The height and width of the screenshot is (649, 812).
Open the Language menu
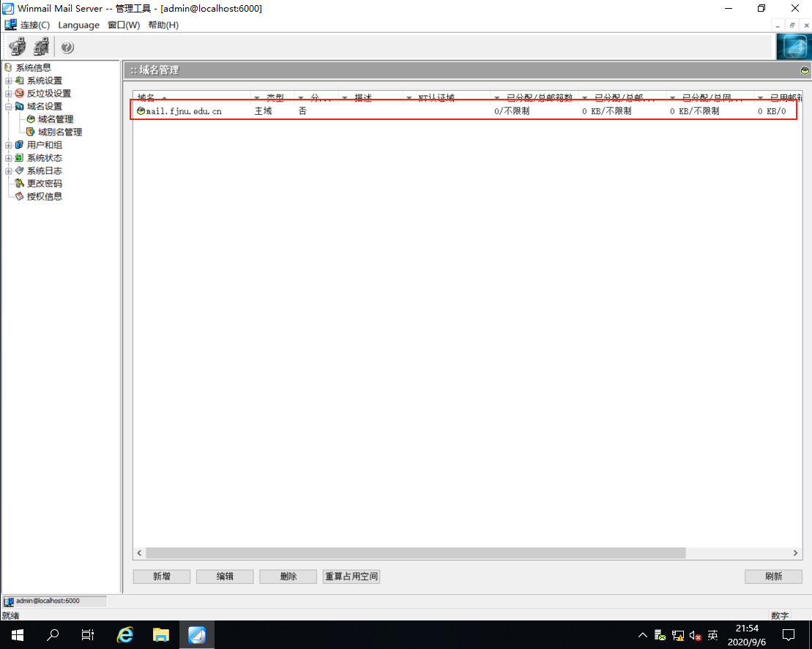(79, 25)
